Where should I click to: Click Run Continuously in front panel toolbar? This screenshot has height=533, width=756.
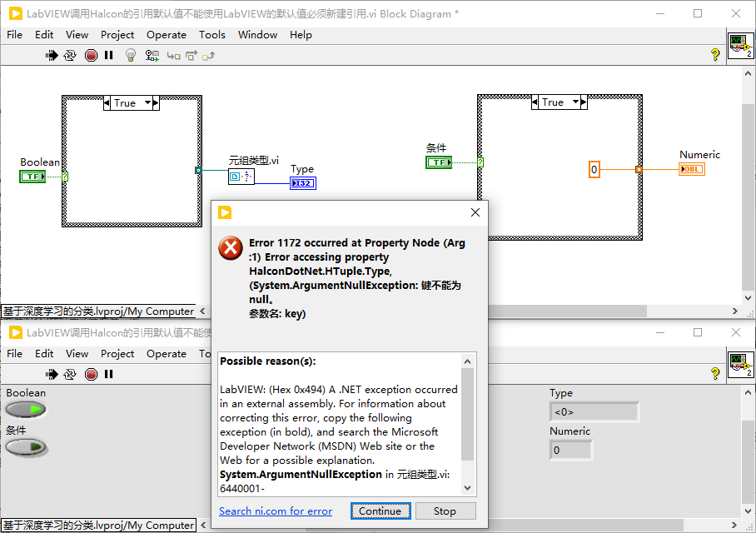click(70, 374)
